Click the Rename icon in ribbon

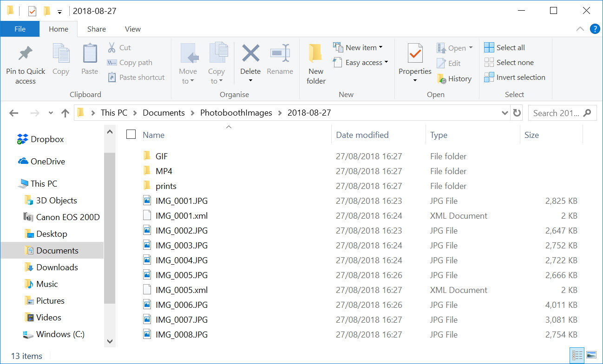coord(280,53)
